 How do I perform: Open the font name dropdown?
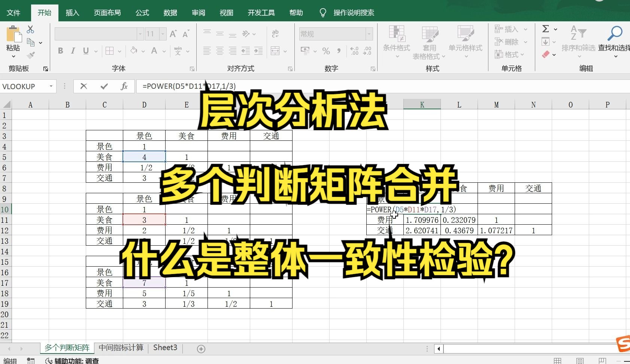(140, 34)
